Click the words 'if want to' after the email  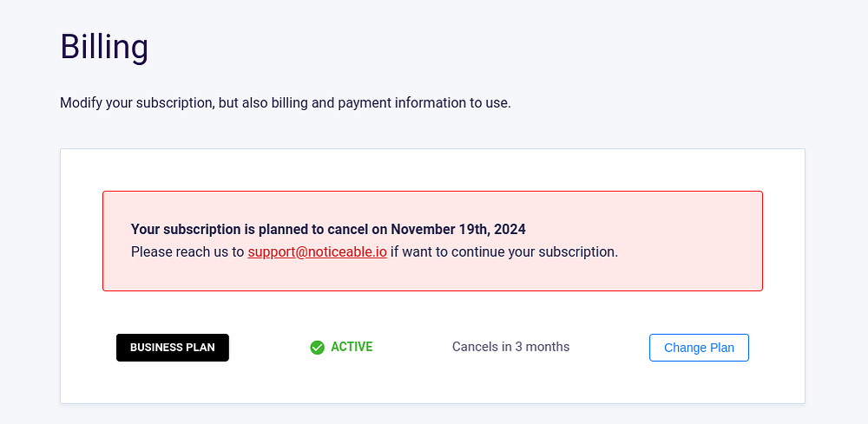coord(421,252)
